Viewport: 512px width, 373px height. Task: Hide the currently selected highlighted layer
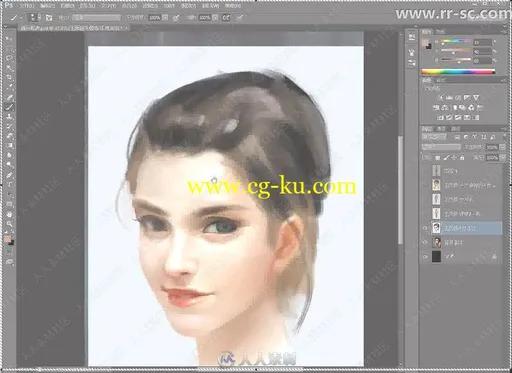425,228
